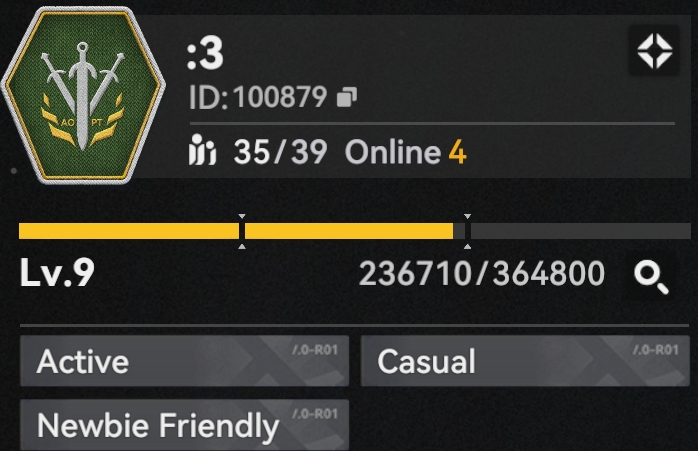
Task: Copy the guild ID using the copy icon
Action: point(347,97)
